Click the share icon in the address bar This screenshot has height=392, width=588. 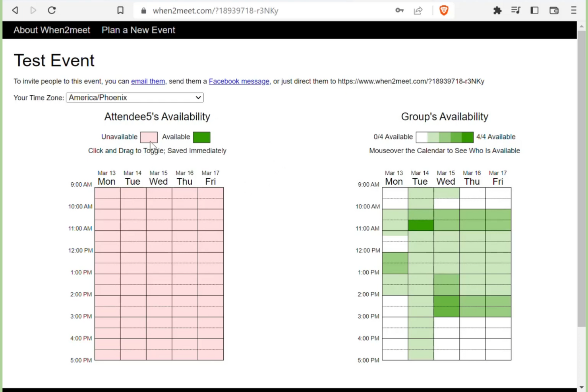click(418, 11)
